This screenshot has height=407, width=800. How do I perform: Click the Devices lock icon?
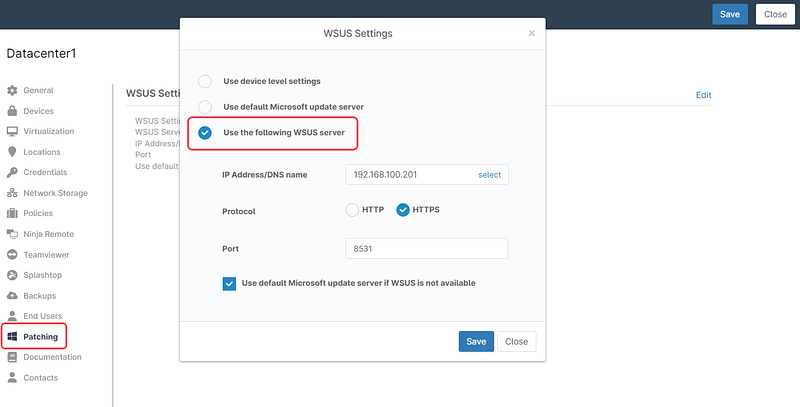coord(12,111)
